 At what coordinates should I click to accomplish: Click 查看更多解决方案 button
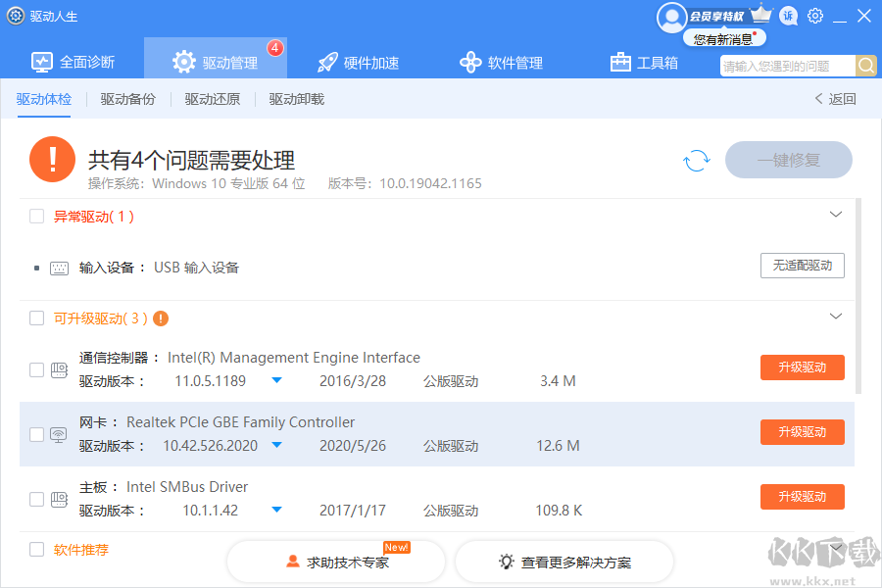tap(564, 562)
